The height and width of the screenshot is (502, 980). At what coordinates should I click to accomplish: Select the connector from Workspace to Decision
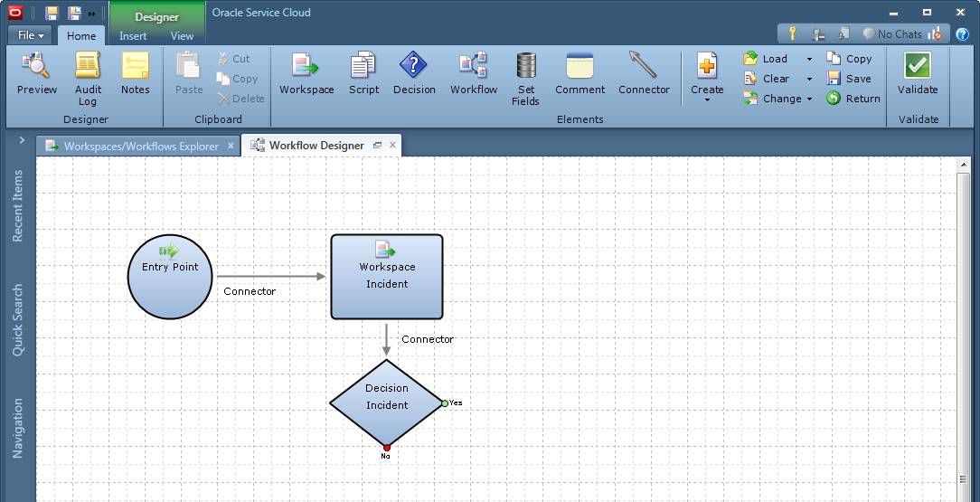[387, 339]
